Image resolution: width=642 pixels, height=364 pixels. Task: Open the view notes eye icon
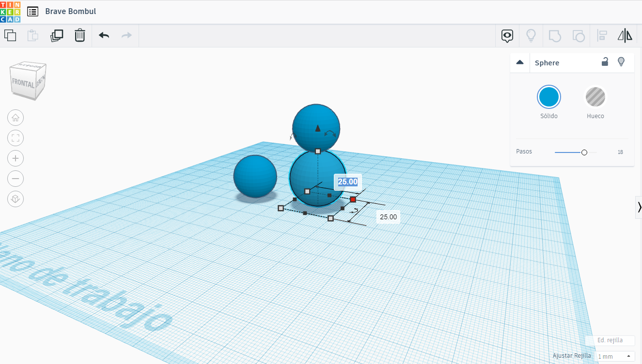coord(507,35)
